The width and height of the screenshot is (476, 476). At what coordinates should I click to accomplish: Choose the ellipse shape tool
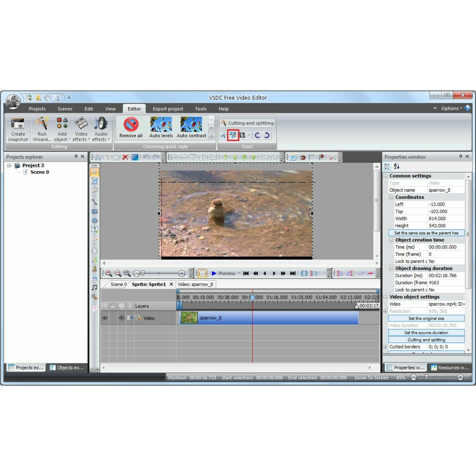[94, 221]
